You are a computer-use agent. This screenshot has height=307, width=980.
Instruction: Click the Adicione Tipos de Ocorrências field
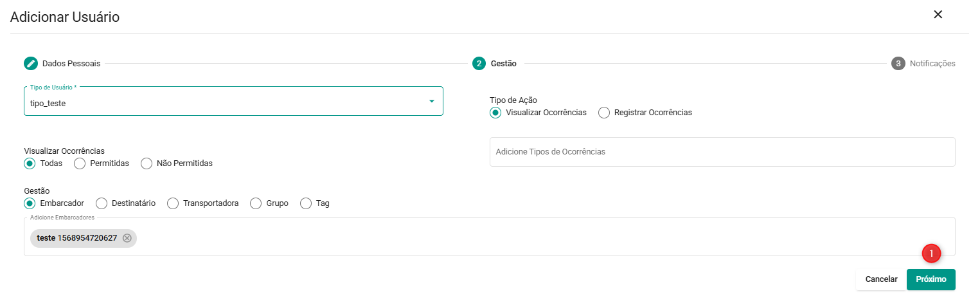point(722,152)
